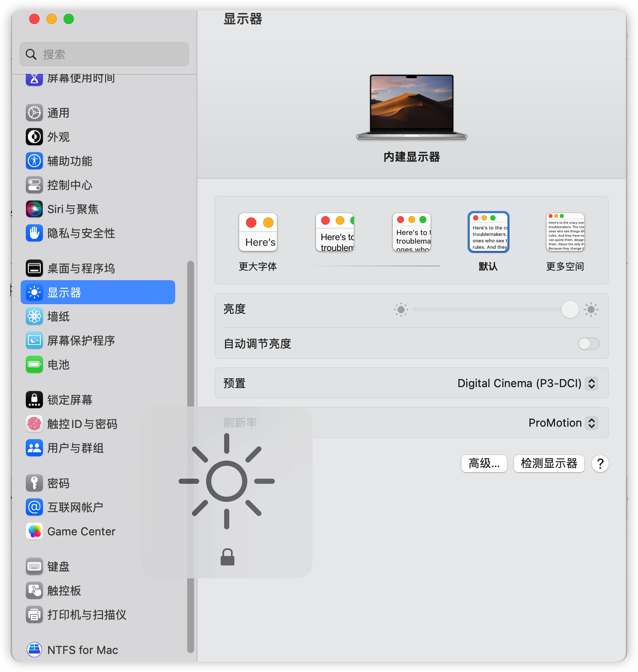This screenshot has height=672, width=638.
Task: Click in the 搜索 search field
Action: [x=104, y=54]
